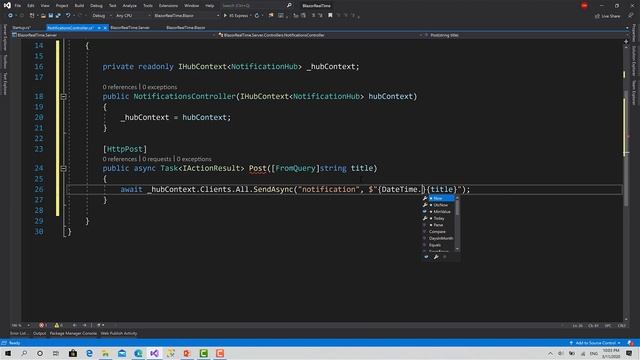Open the Edit menu
The width and height of the screenshot is (640, 360).
click(31, 6)
